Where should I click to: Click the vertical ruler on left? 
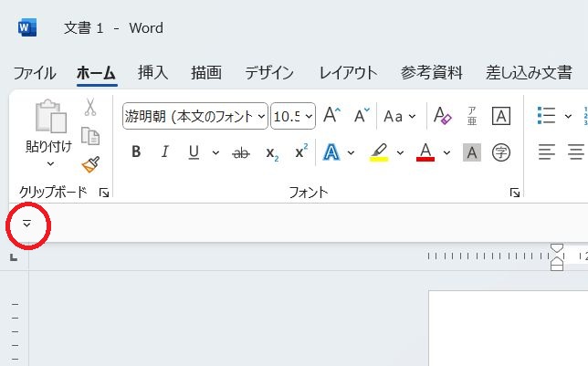click(x=15, y=319)
